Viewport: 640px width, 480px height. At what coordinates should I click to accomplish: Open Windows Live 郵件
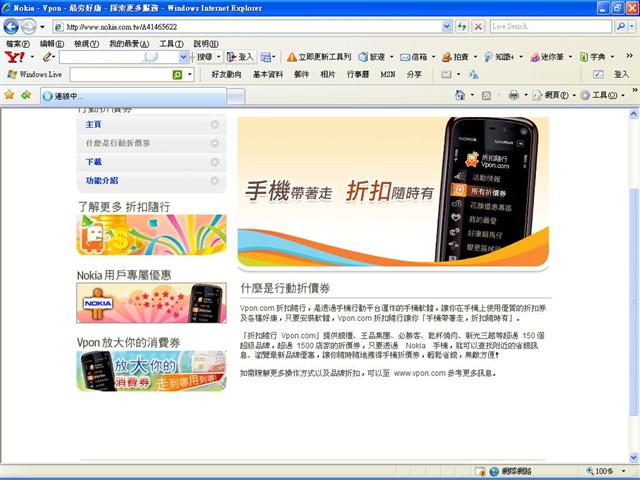pos(301,74)
